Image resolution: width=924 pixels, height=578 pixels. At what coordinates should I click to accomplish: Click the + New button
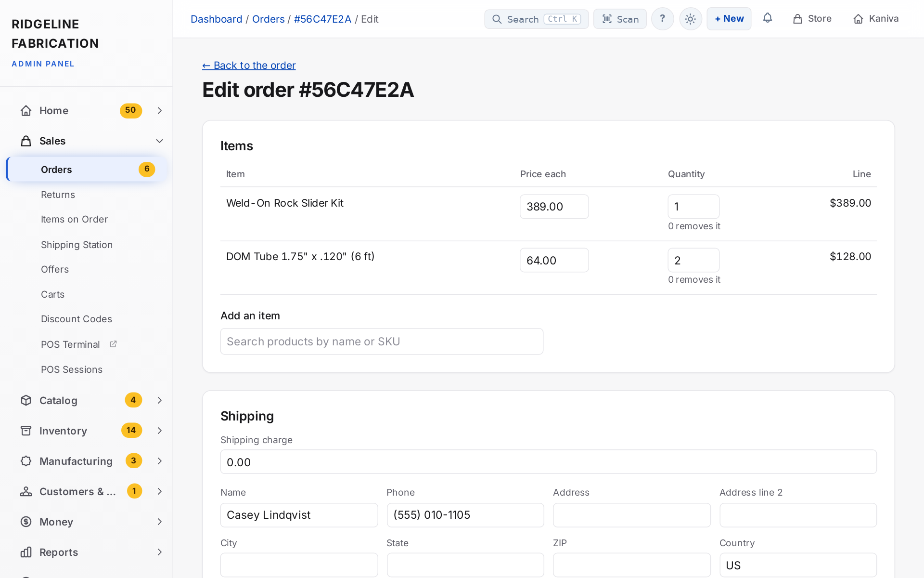click(x=729, y=19)
